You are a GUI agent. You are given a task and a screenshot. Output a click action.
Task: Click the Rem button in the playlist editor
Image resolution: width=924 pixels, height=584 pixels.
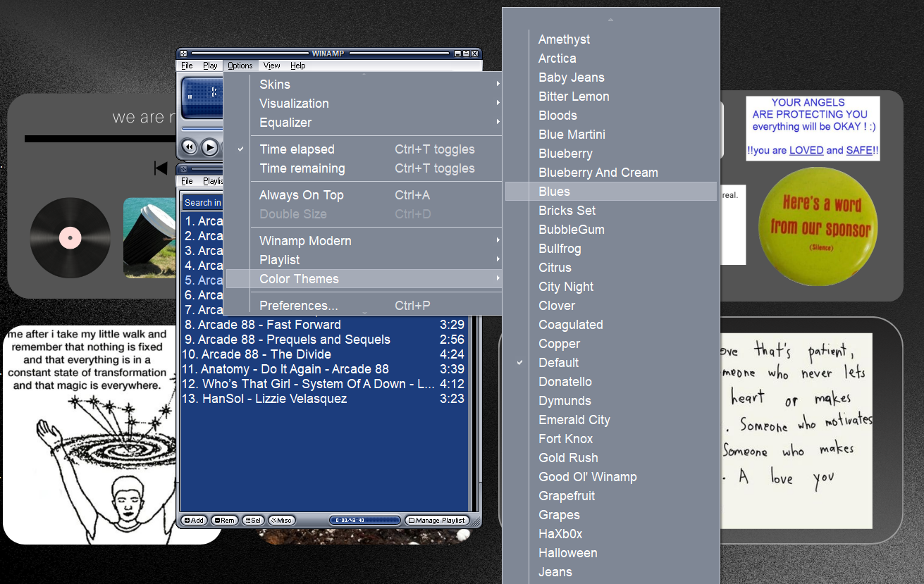coord(224,521)
